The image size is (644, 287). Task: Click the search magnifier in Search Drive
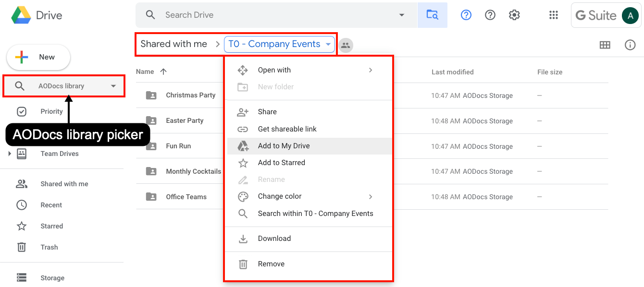pyautogui.click(x=150, y=15)
